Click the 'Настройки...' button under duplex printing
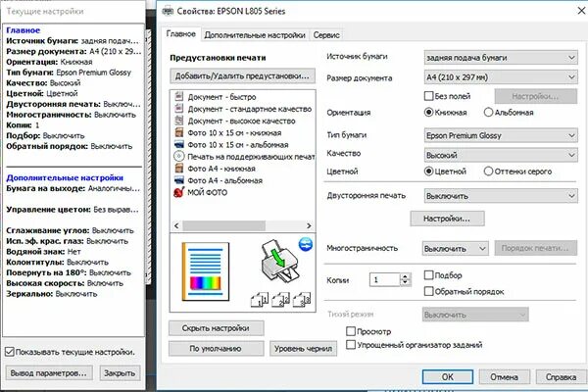Image resolution: width=588 pixels, height=392 pixels. pyautogui.click(x=447, y=219)
